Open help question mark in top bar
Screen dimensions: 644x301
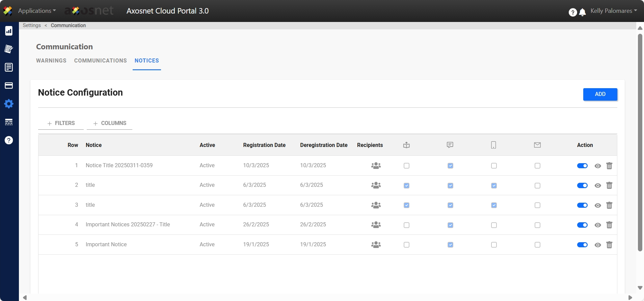pyautogui.click(x=572, y=12)
